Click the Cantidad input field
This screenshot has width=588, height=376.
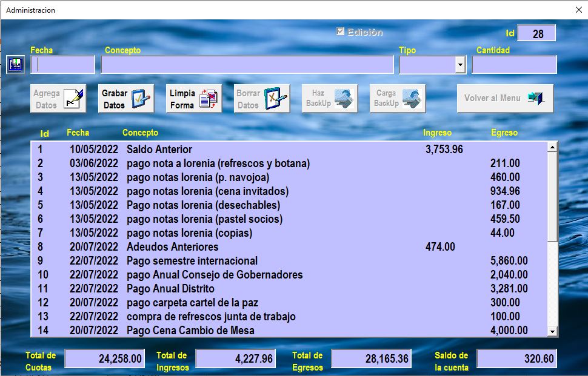(x=514, y=65)
